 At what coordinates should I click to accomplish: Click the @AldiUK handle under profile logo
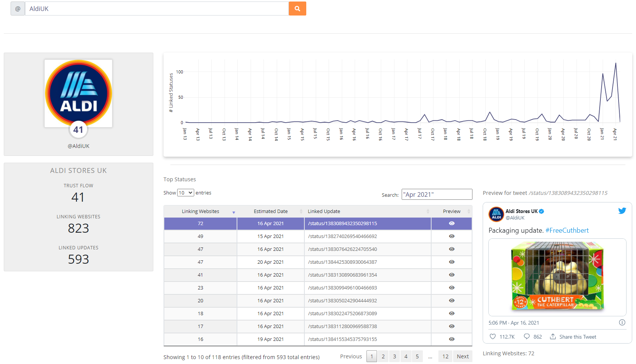[x=78, y=146]
